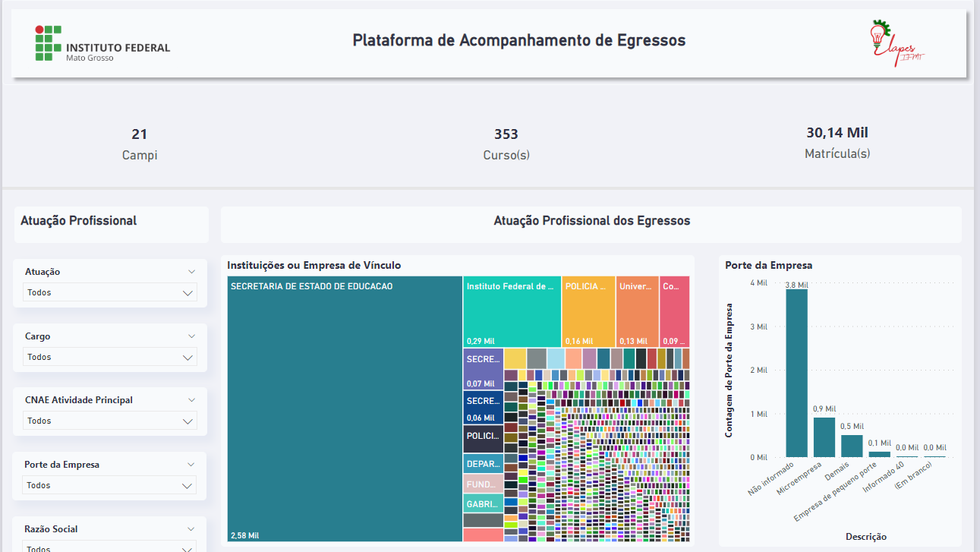Click the Contagem de Porte da Empresa axis title
The width and height of the screenshot is (980, 552).
pyautogui.click(x=729, y=370)
